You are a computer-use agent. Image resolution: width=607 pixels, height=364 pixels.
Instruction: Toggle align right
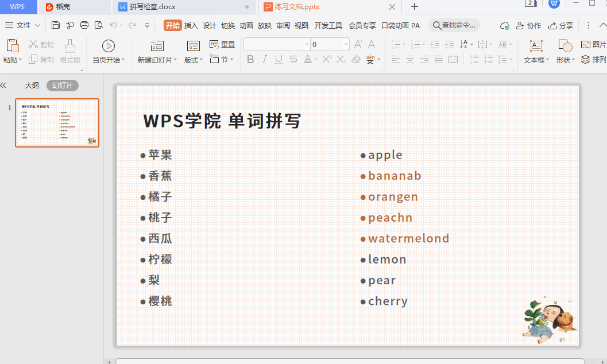point(424,60)
